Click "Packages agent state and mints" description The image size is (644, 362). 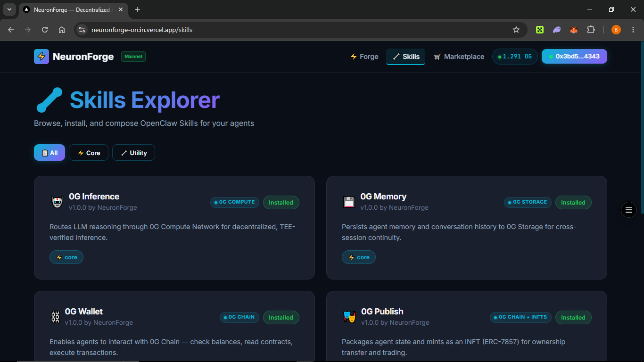click(x=454, y=347)
